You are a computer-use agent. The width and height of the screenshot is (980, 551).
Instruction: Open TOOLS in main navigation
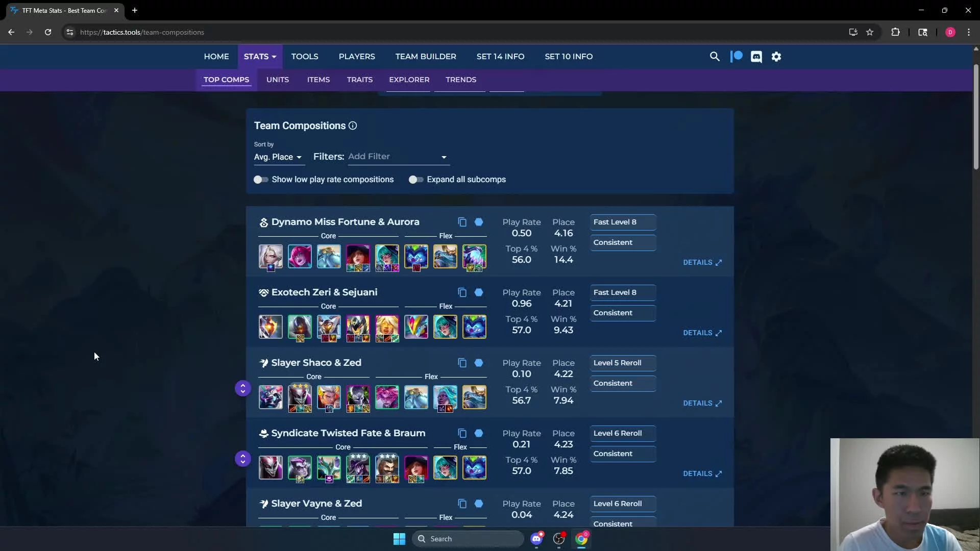[x=305, y=57]
